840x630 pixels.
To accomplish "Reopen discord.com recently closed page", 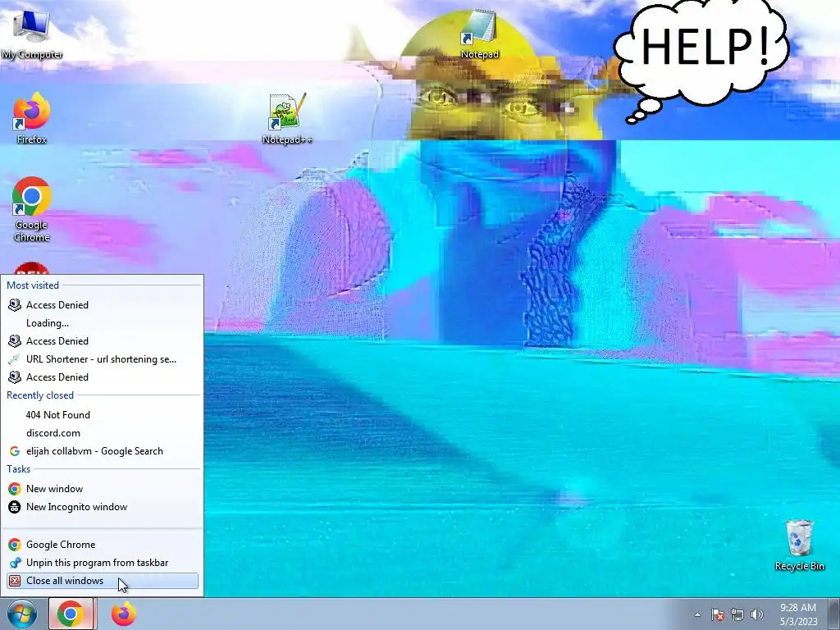I will coord(102,433).
